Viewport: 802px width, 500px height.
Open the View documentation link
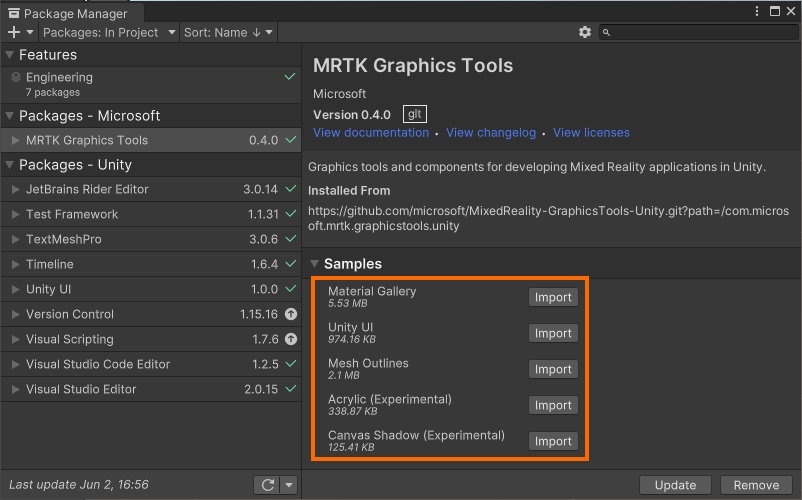(x=370, y=132)
